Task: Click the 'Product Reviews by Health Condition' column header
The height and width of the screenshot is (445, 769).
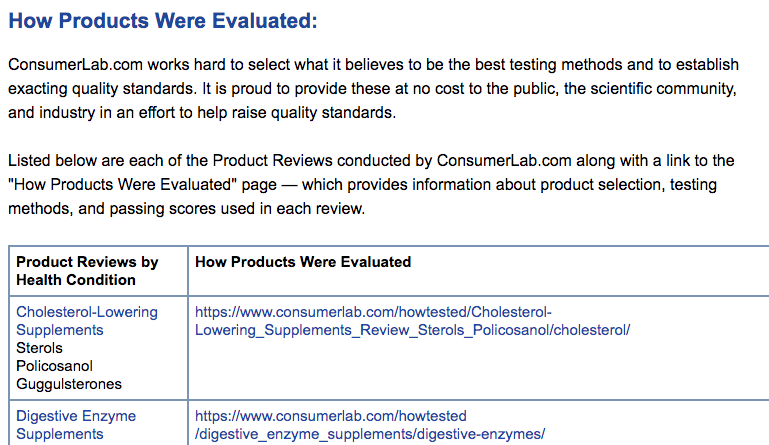Action: point(87,271)
